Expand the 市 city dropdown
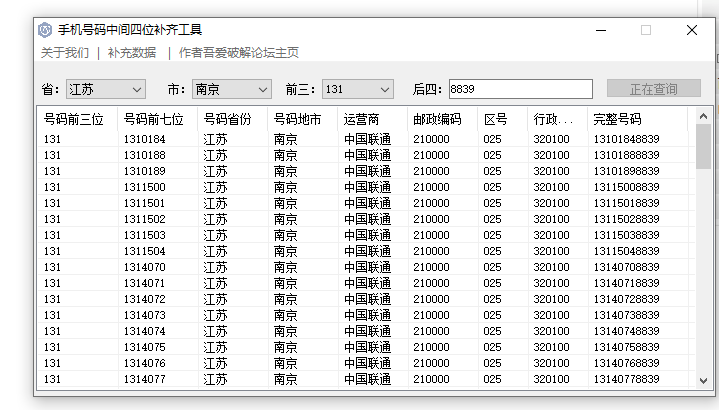This screenshot has width=719, height=410. click(231, 90)
